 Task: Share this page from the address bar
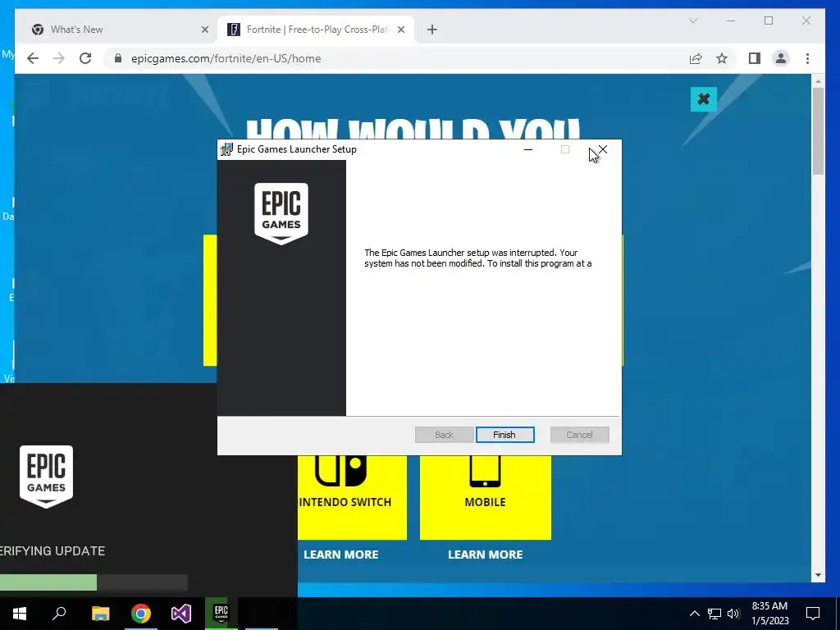click(x=696, y=58)
